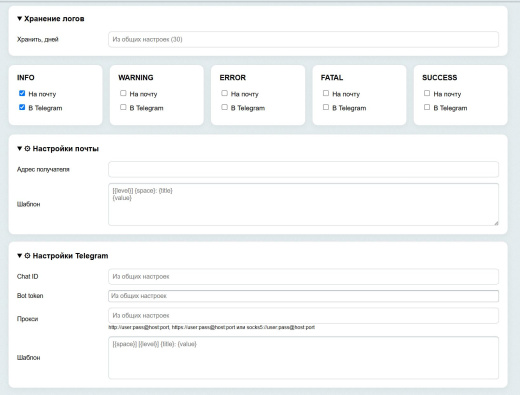Enable ERROR В Telegram checkbox

click(224, 107)
